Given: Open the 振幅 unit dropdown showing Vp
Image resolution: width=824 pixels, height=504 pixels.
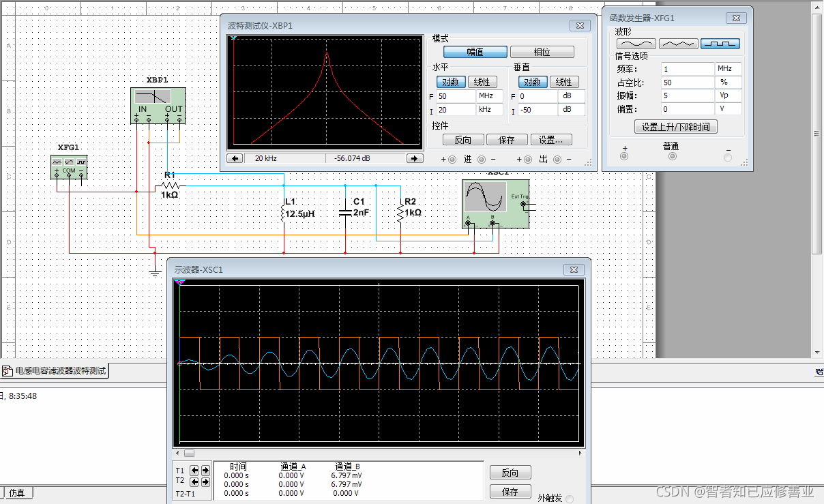Looking at the screenshot, I should (x=729, y=95).
